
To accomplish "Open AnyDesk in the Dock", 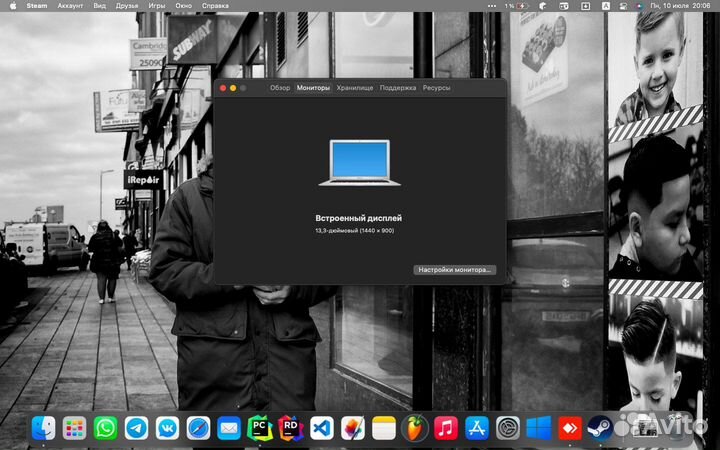I will (x=570, y=428).
